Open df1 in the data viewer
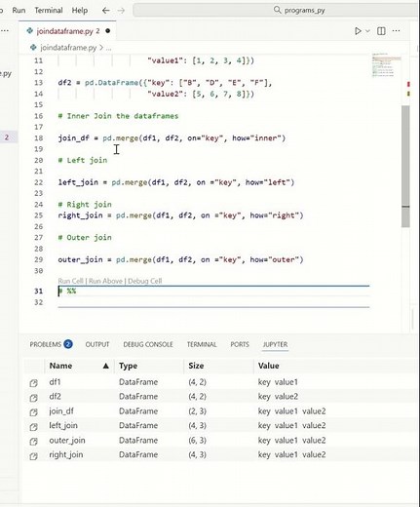The height and width of the screenshot is (507, 420). [x=33, y=383]
